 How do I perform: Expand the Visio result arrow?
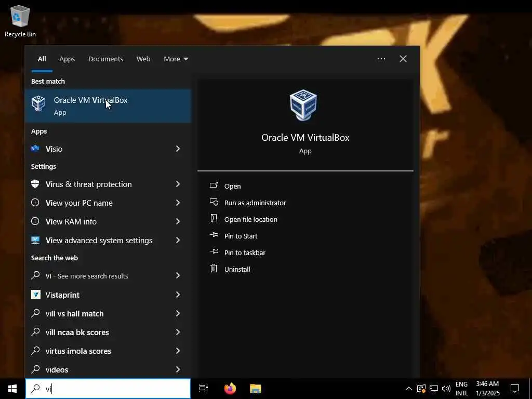tap(178, 149)
